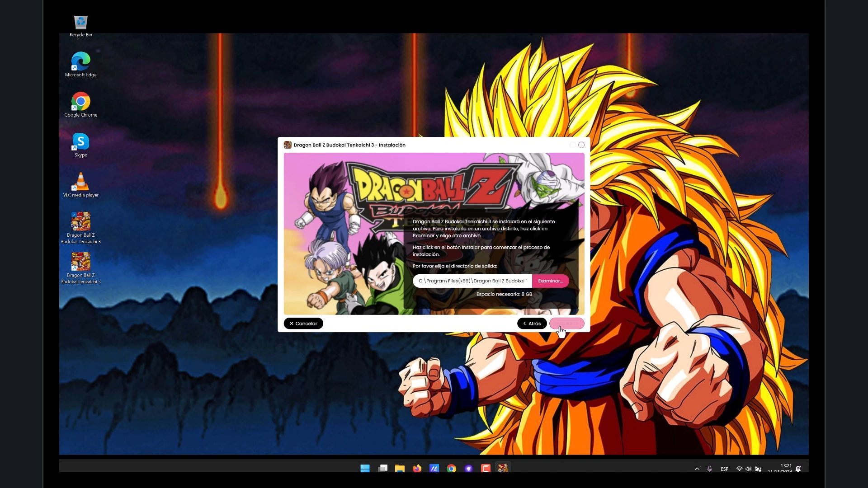
Task: Expand the hidden system tray icons chevron
Action: click(x=697, y=469)
